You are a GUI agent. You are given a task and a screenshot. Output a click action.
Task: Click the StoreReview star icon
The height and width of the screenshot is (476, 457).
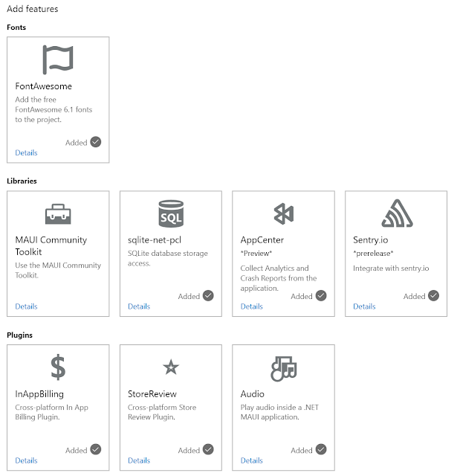(171, 367)
